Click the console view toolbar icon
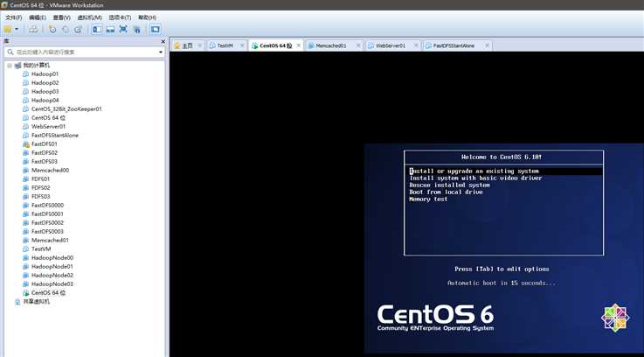This screenshot has width=644, height=357. [x=155, y=29]
